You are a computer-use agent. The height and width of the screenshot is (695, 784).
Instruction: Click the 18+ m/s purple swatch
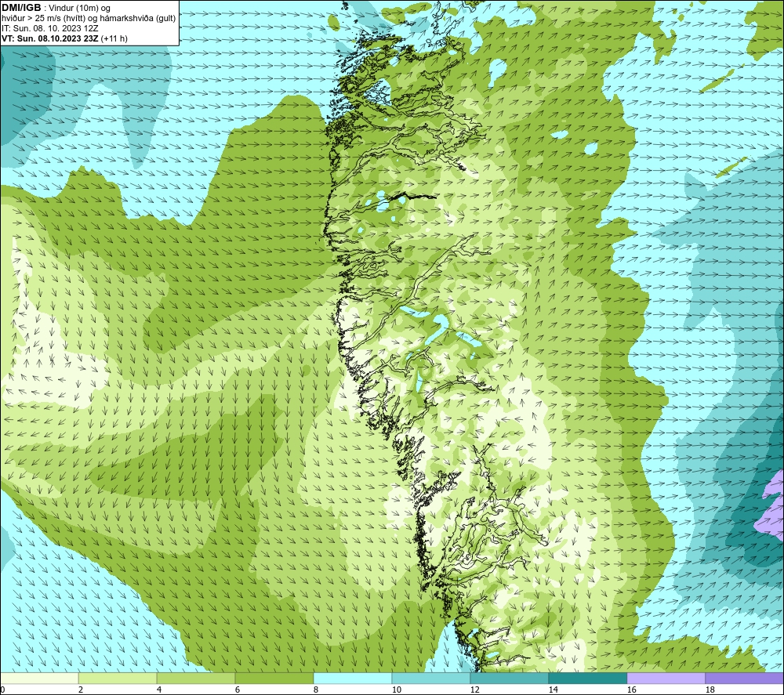[x=745, y=678]
